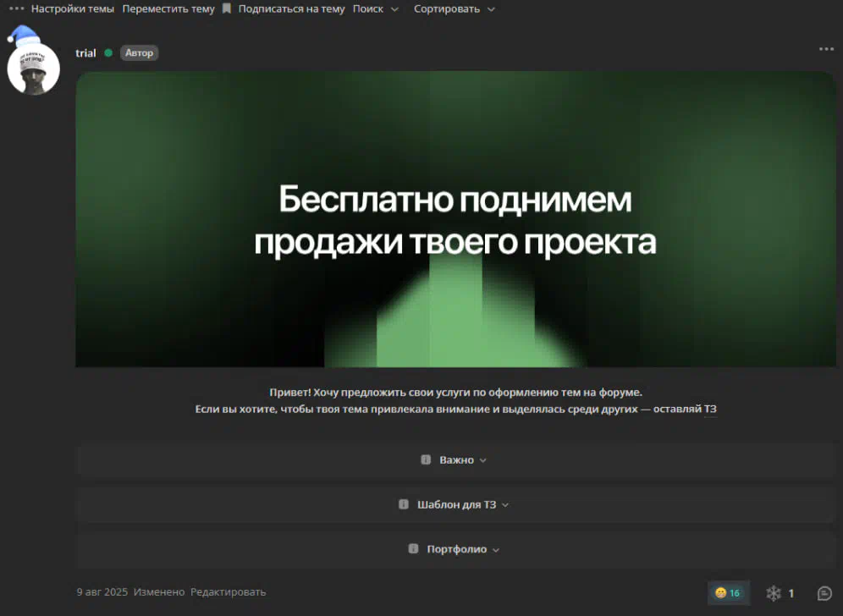Click Редактировать to edit the post

click(x=228, y=591)
